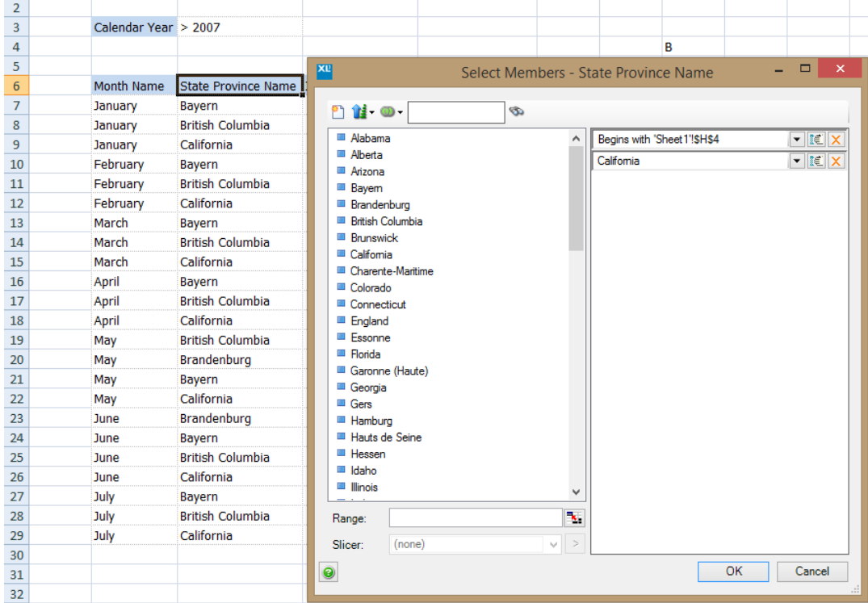
Task: Click inside the member search field
Action: [x=456, y=111]
